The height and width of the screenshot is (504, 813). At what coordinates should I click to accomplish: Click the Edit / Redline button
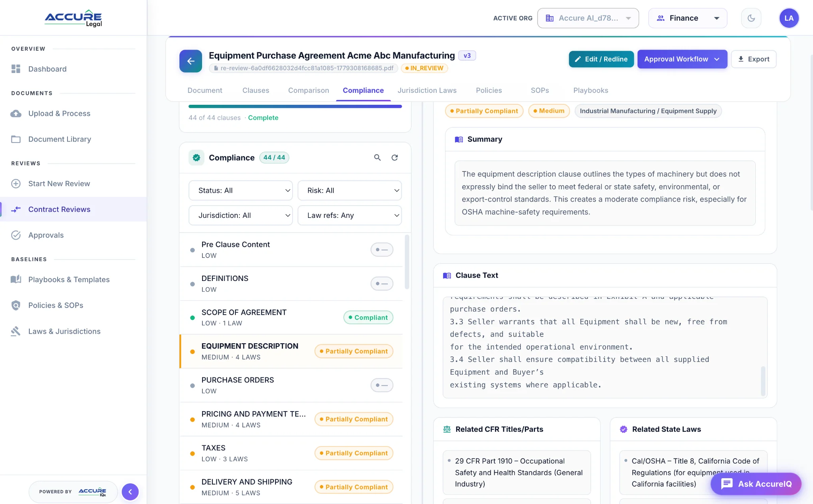point(601,59)
